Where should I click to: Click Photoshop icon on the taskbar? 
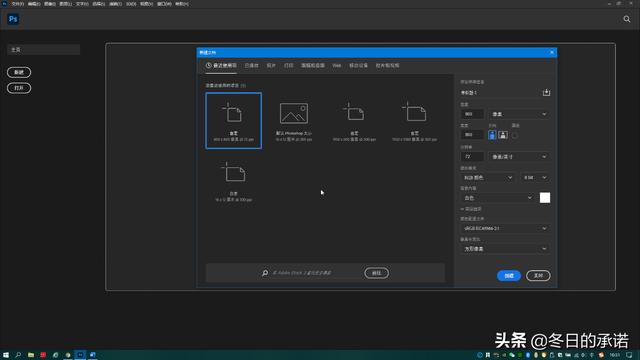(80, 355)
